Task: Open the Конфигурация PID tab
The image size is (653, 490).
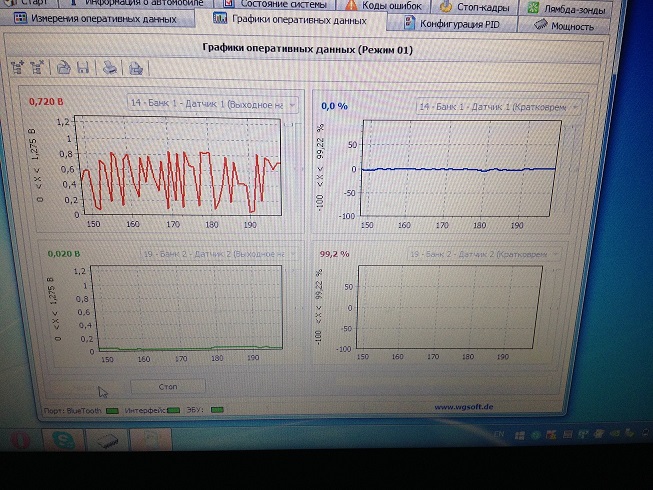Action: coord(456,24)
